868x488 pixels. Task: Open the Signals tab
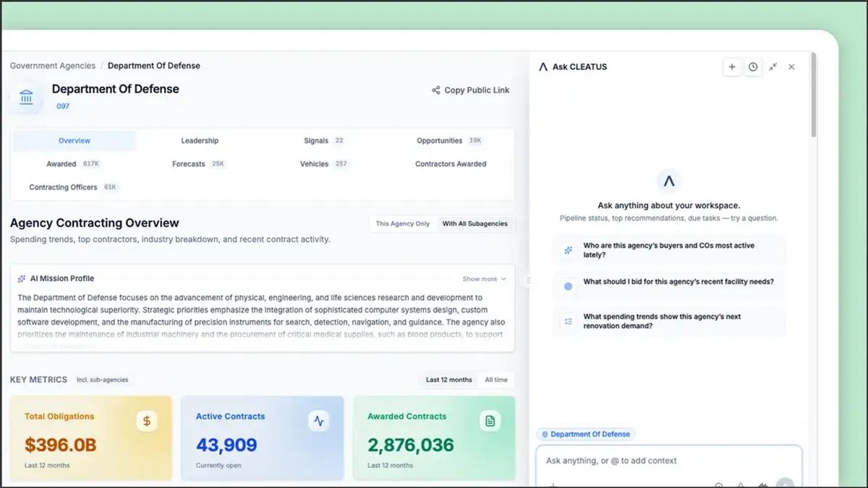pyautogui.click(x=324, y=141)
